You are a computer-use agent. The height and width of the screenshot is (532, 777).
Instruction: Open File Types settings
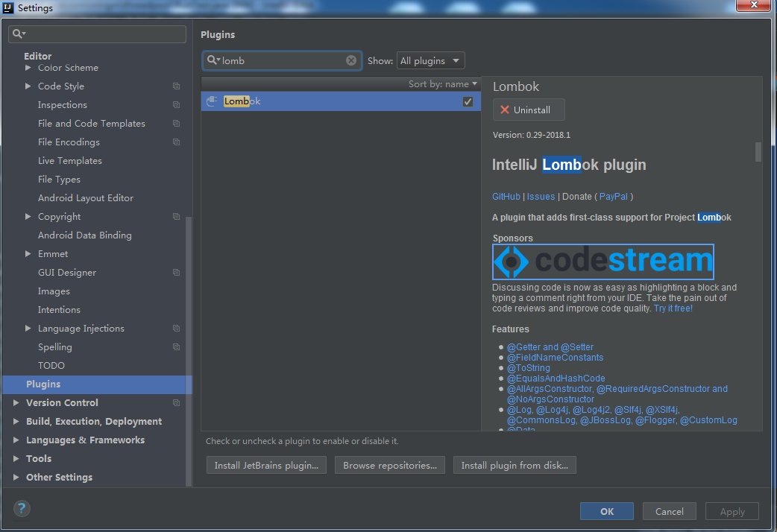(x=59, y=180)
